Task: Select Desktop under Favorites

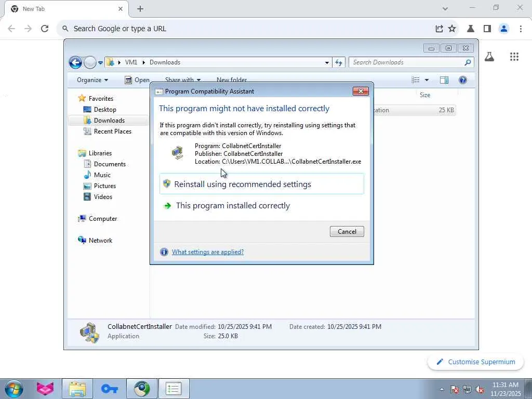Action: tap(100, 109)
